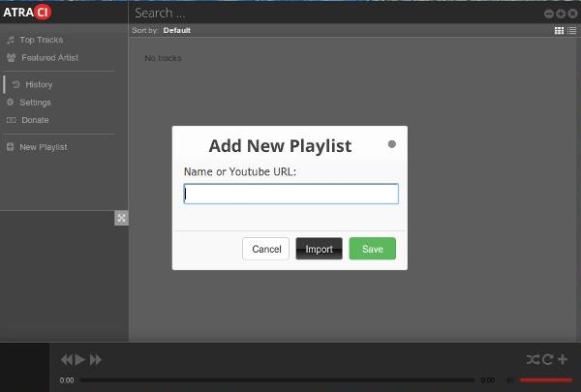This screenshot has height=392, width=581.
Task: Switch to grid view
Action: click(x=559, y=31)
